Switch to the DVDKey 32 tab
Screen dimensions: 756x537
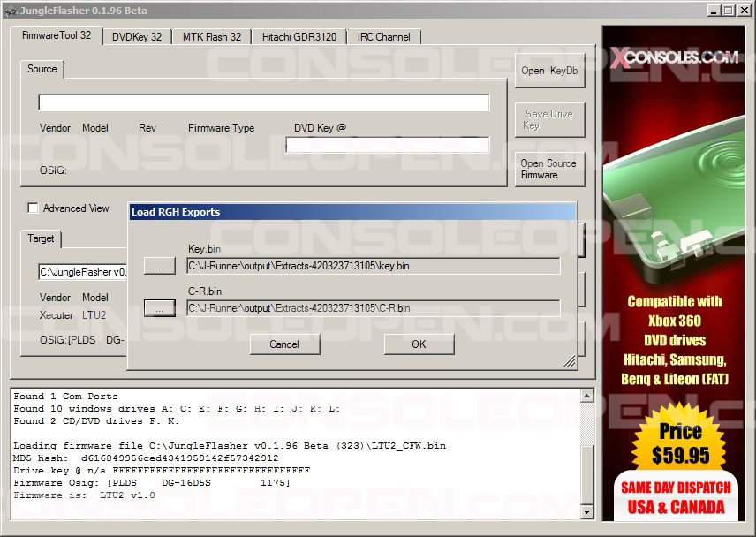tap(137, 37)
